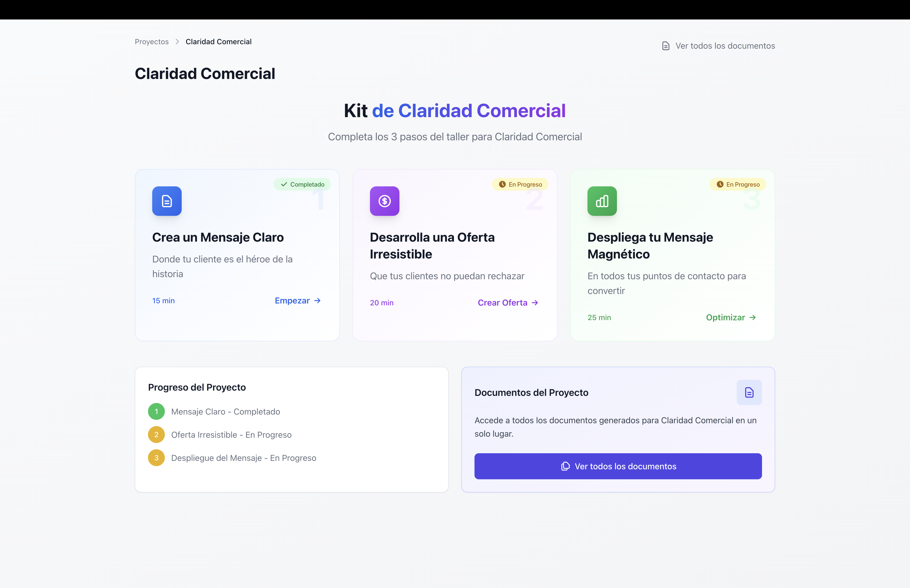Viewport: 910px width, 588px height.
Task: Click the En Progreso badge on the third card
Action: click(737, 184)
